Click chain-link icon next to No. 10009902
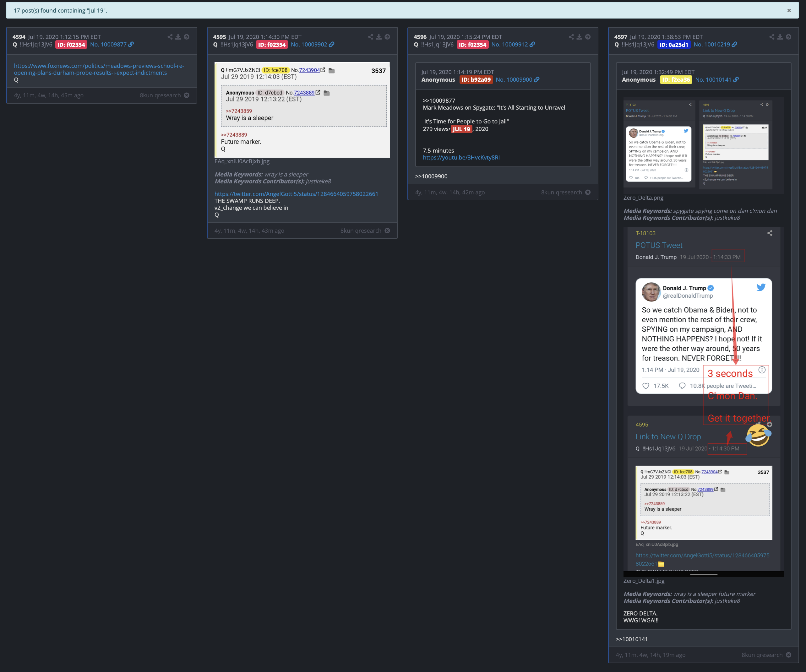This screenshot has width=806, height=672. coord(332,45)
